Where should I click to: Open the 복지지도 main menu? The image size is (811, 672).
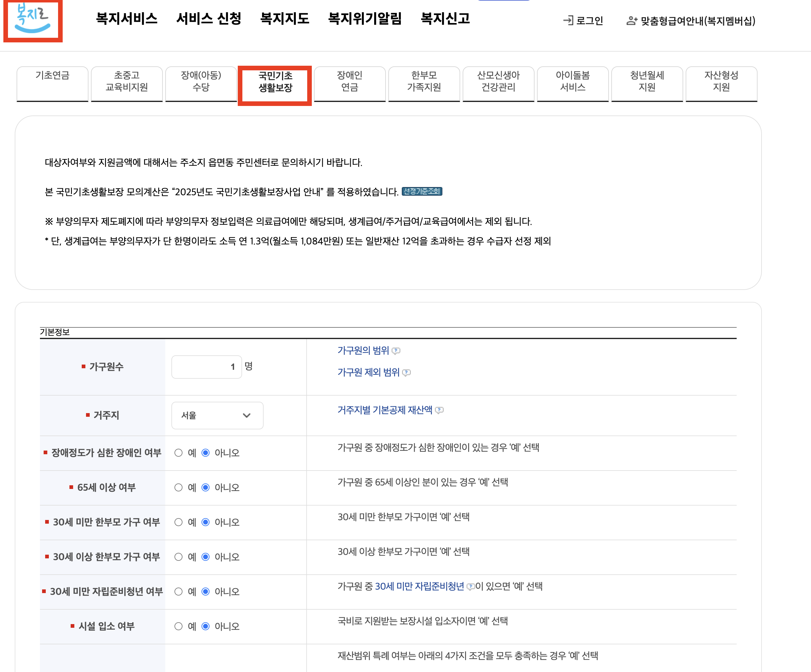[285, 18]
